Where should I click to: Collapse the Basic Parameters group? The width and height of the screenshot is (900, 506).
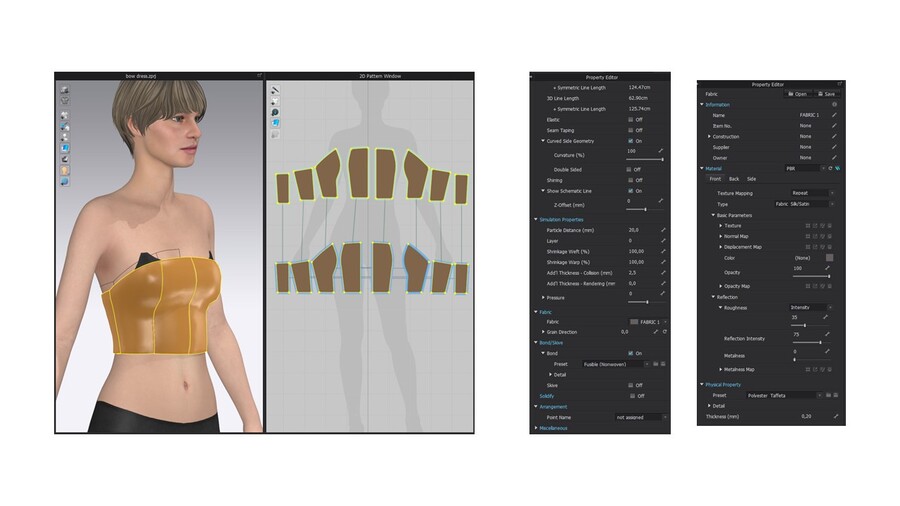pos(713,215)
